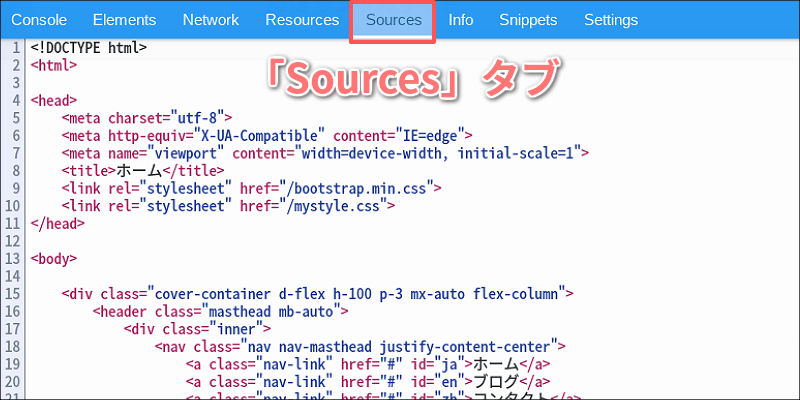The image size is (800, 400).
Task: Click the header masthead mb-auto line
Action: coord(220,311)
